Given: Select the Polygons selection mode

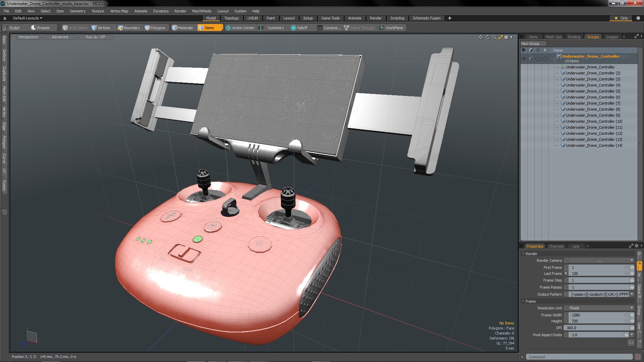Looking at the screenshot, I should pos(155,28).
